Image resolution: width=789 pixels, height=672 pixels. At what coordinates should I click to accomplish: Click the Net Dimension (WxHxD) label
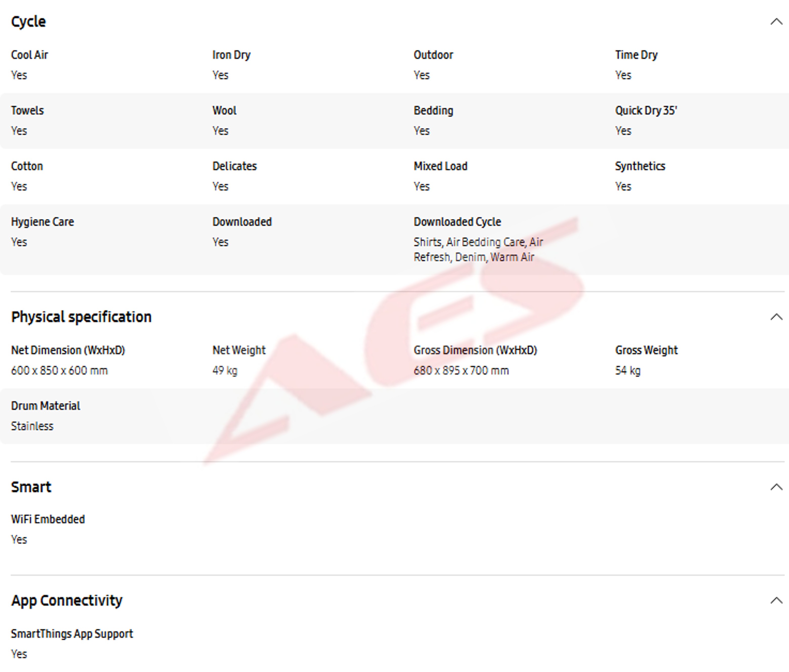pyautogui.click(x=68, y=350)
